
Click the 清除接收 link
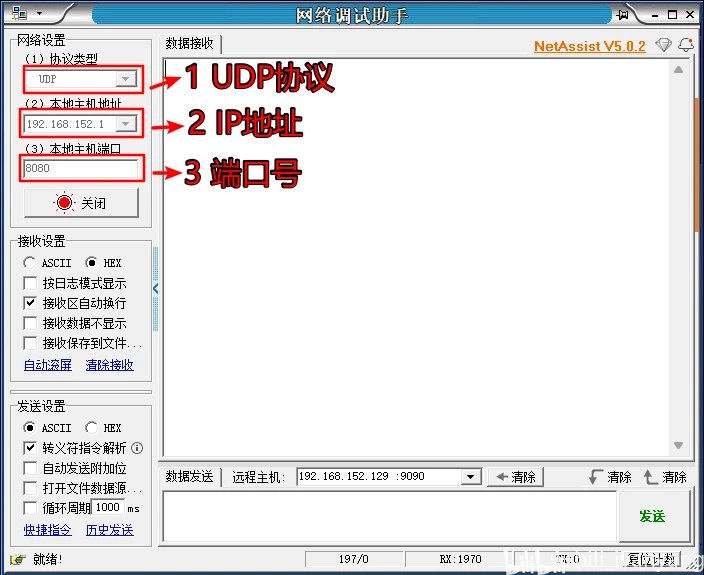click(110, 365)
